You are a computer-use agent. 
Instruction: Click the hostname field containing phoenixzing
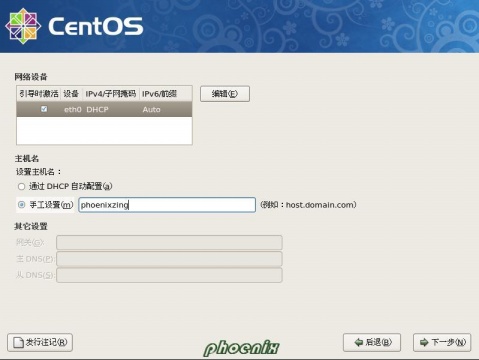[167, 205]
